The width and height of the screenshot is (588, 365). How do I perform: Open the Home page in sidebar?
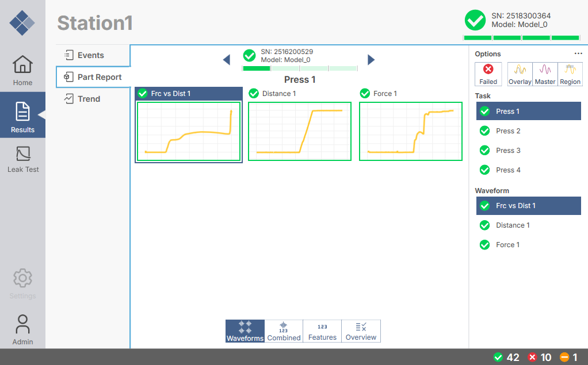tap(22, 70)
